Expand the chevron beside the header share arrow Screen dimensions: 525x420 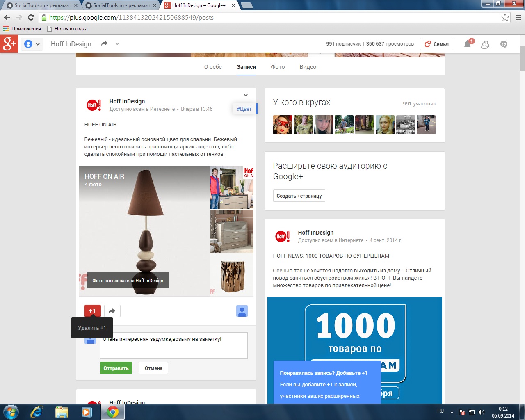point(117,43)
